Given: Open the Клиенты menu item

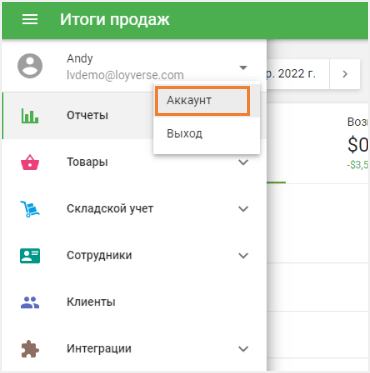Looking at the screenshot, I should (x=134, y=302).
